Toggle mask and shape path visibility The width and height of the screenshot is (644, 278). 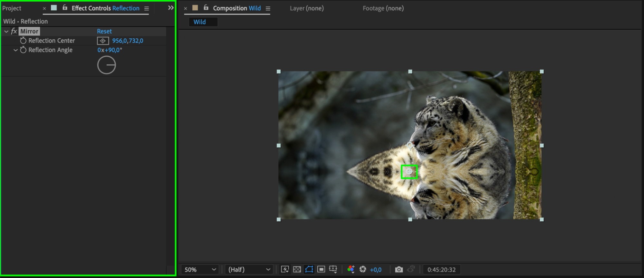[x=309, y=269]
